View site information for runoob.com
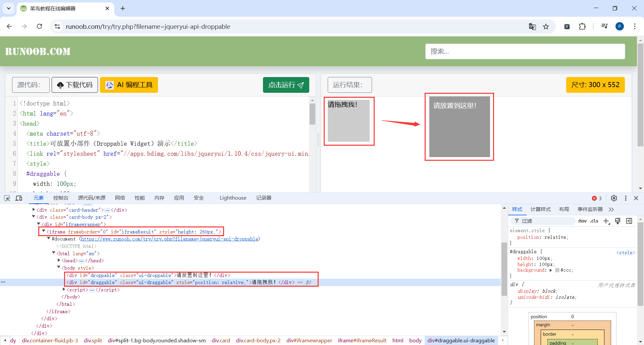 pyautogui.click(x=57, y=26)
